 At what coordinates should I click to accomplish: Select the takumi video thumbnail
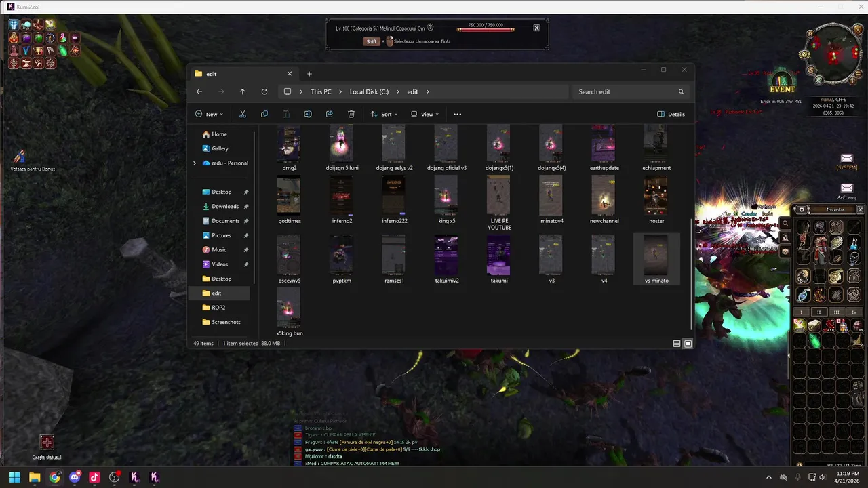[498, 255]
